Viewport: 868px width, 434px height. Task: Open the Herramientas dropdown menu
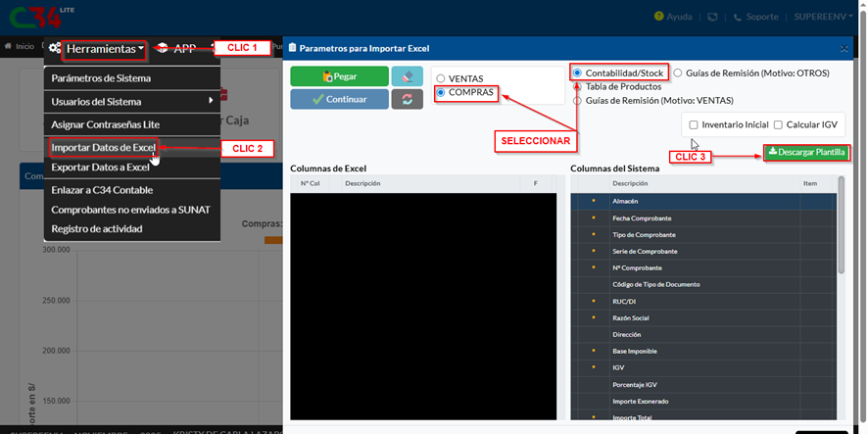point(100,48)
